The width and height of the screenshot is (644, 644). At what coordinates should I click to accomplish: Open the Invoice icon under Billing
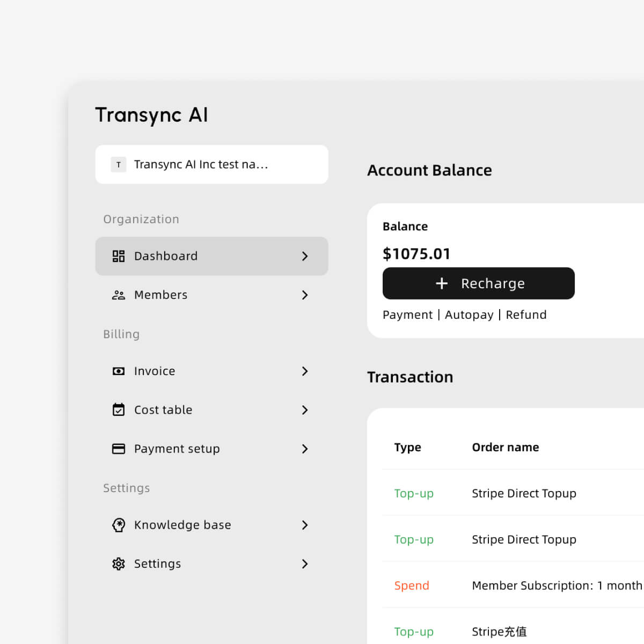[x=118, y=371]
